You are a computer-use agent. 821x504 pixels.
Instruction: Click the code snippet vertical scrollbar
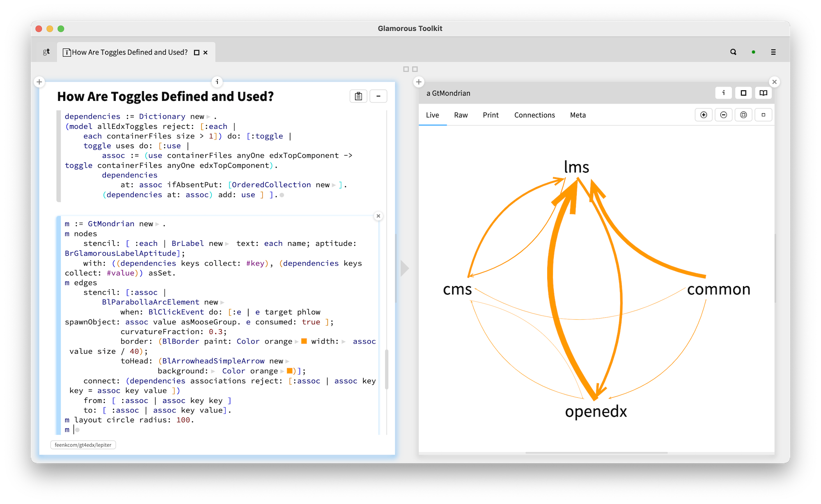click(386, 369)
